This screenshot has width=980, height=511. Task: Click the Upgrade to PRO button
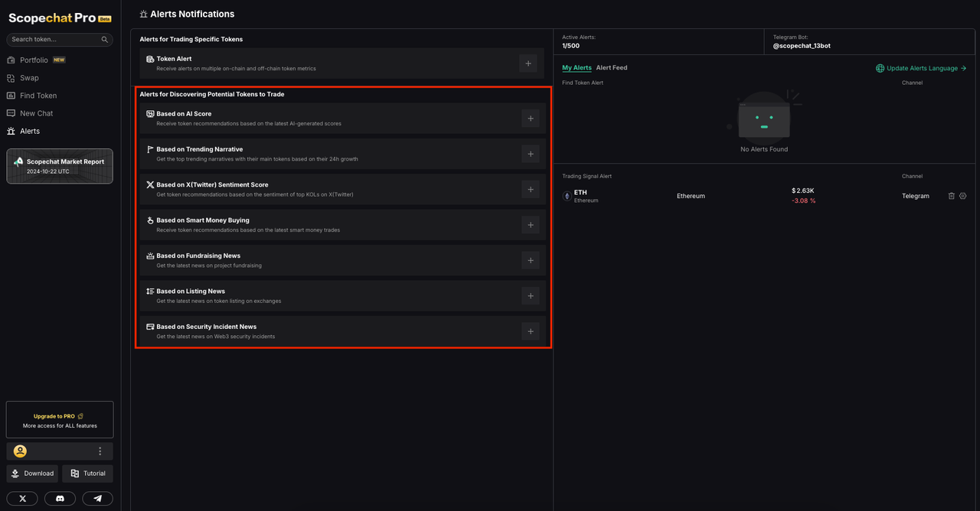point(60,420)
